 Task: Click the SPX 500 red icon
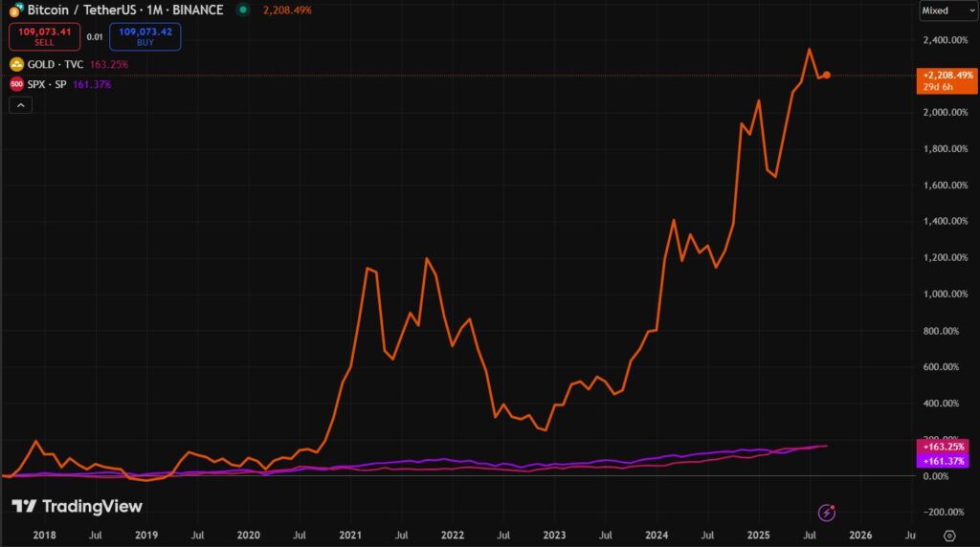(x=17, y=84)
